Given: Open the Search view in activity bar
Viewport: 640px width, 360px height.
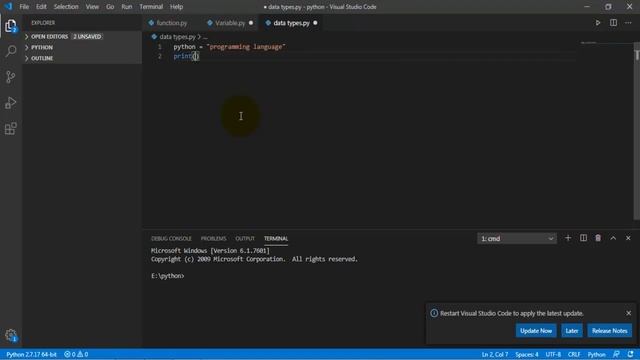Looking at the screenshot, I should coord(11,51).
